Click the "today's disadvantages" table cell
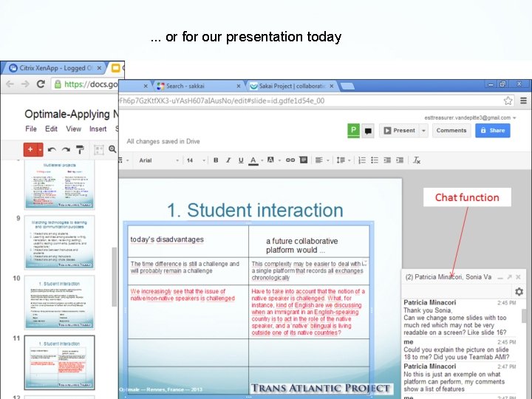This screenshot has height=399, width=532. (x=188, y=241)
